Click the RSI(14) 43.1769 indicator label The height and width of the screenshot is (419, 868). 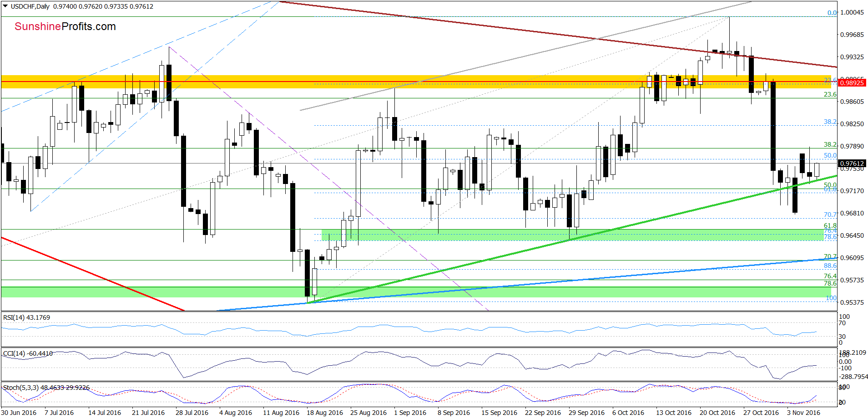point(27,317)
